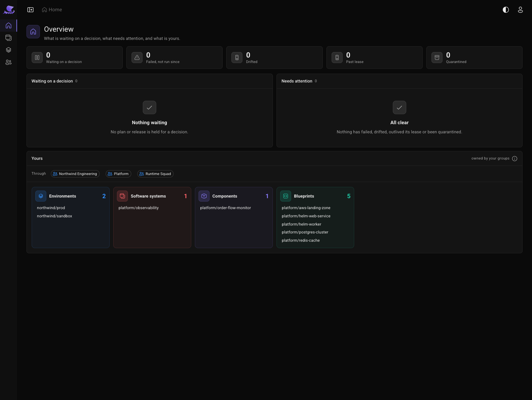Viewport: 532px width, 400px height.
Task: Click the Past lease stat icon
Action: (337, 58)
